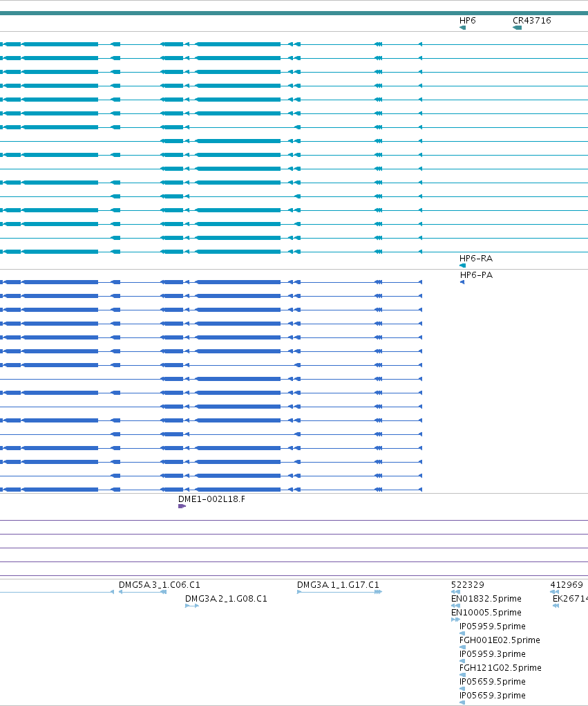The image size is (588, 706).
Task: Click the purple DME1-002L18.F feature glyph
Action: pyautogui.click(x=182, y=506)
